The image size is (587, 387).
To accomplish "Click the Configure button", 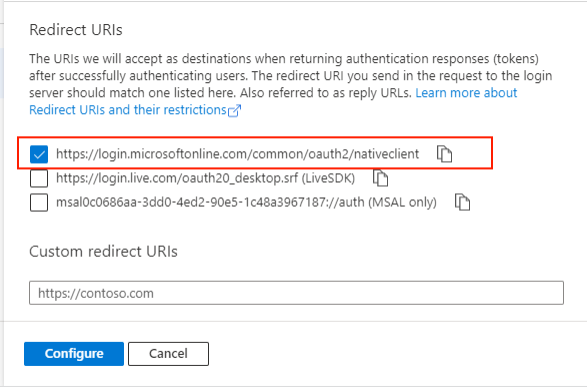I will [x=74, y=354].
